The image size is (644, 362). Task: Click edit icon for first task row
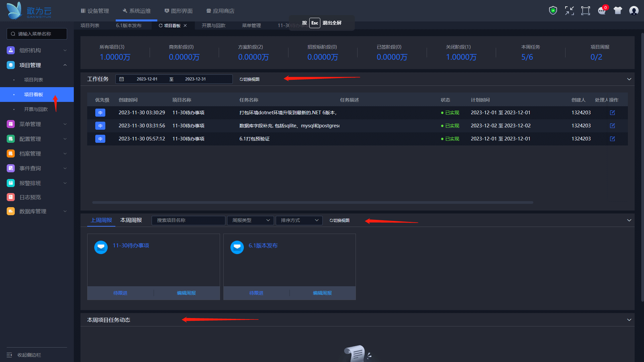point(612,113)
